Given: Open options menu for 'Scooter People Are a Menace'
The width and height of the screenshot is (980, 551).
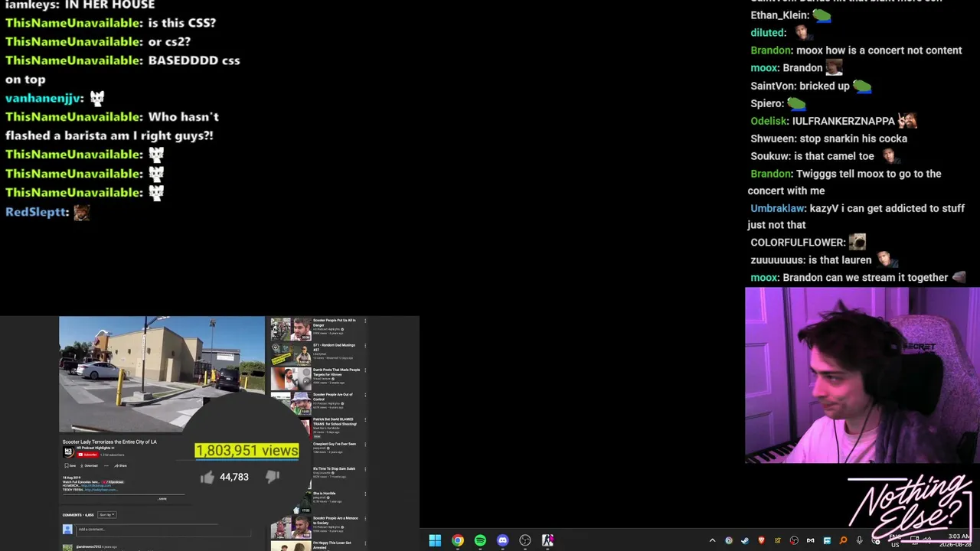Looking at the screenshot, I should click(365, 519).
